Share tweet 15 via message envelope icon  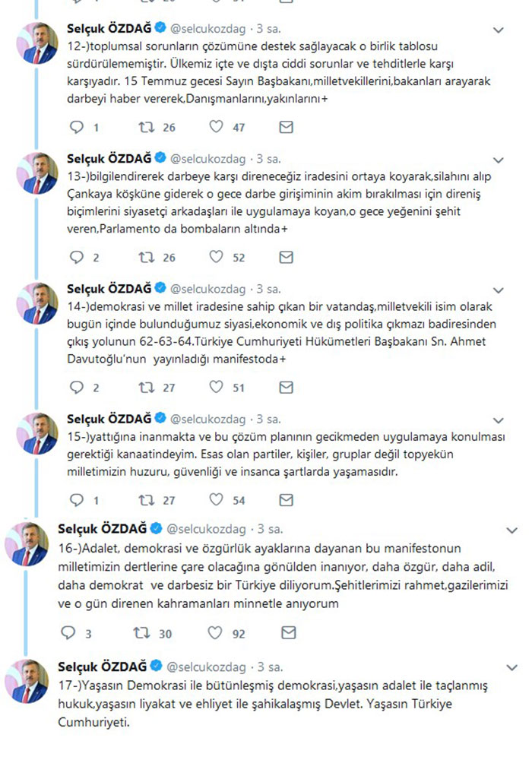(287, 500)
